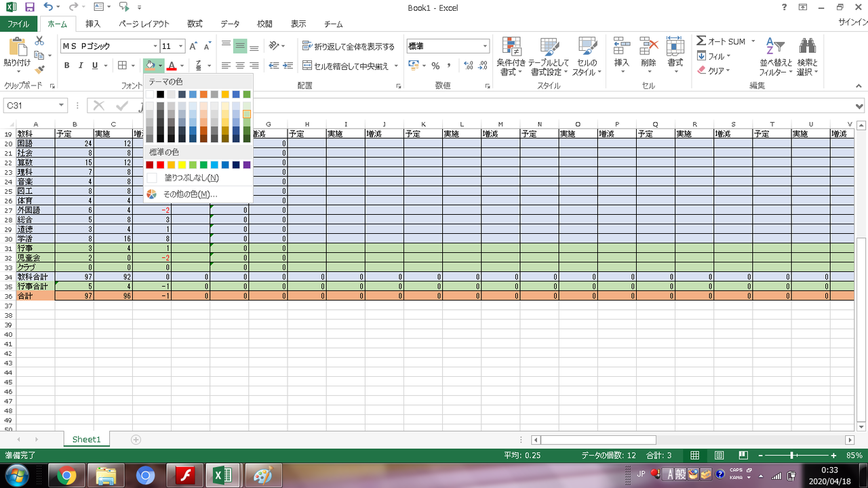The image size is (868, 488).
Task: Switch to the Formulas (数式) tab
Action: coord(195,24)
